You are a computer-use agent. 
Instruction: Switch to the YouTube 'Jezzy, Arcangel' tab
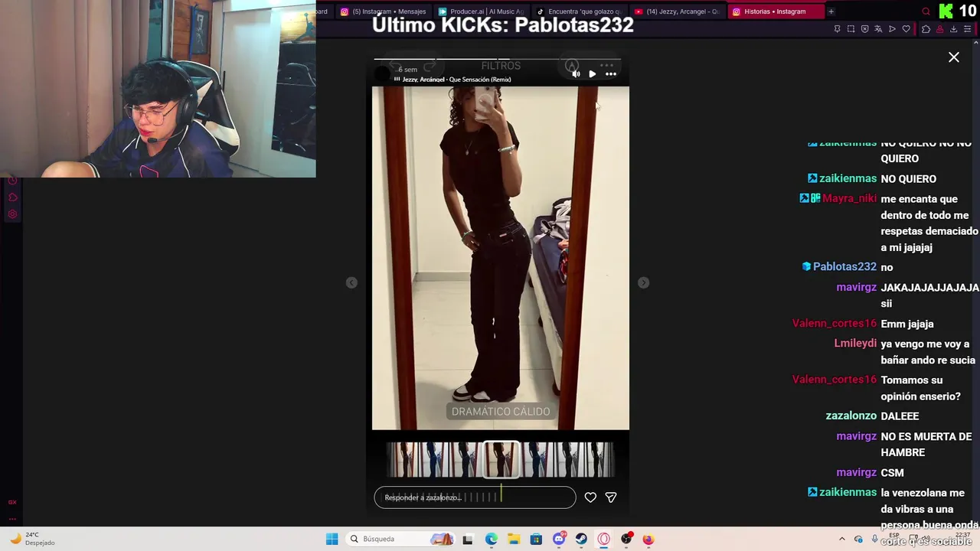tap(677, 11)
